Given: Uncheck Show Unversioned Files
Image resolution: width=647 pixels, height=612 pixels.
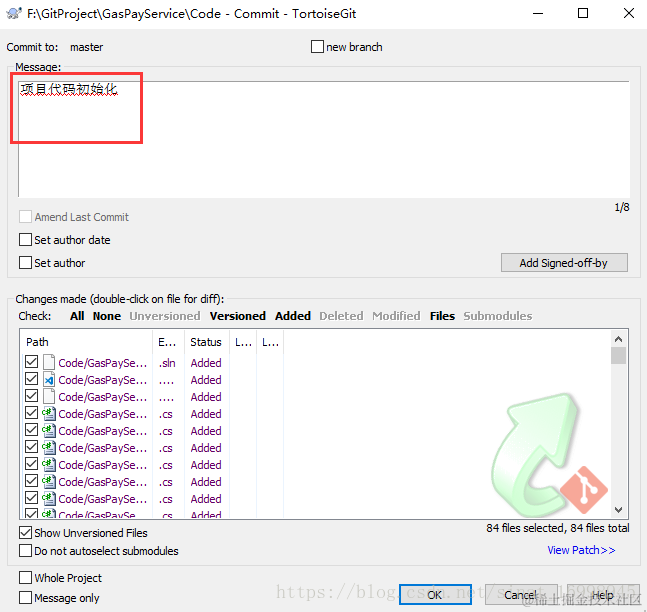Looking at the screenshot, I should tap(25, 532).
